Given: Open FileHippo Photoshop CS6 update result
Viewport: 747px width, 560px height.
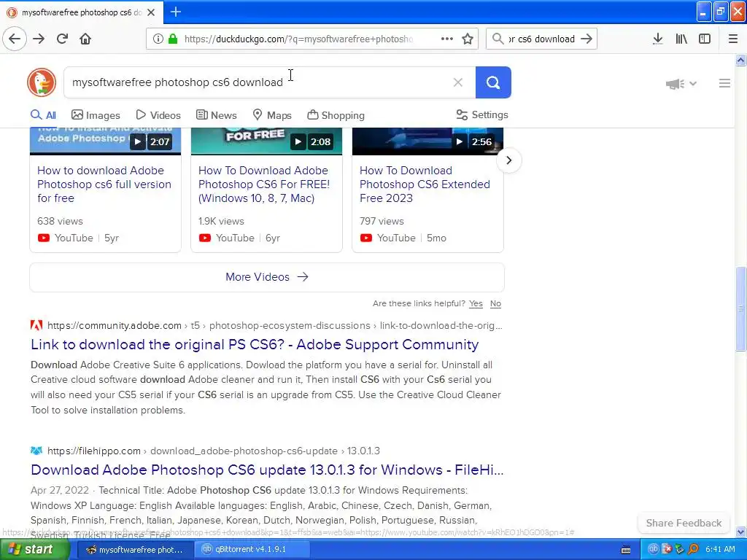Looking at the screenshot, I should tap(267, 470).
